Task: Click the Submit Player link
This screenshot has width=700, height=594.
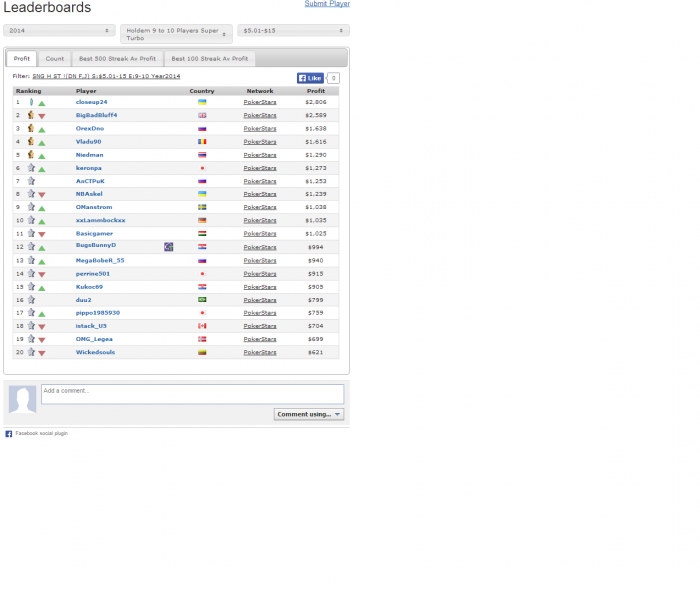Action: pos(327,4)
